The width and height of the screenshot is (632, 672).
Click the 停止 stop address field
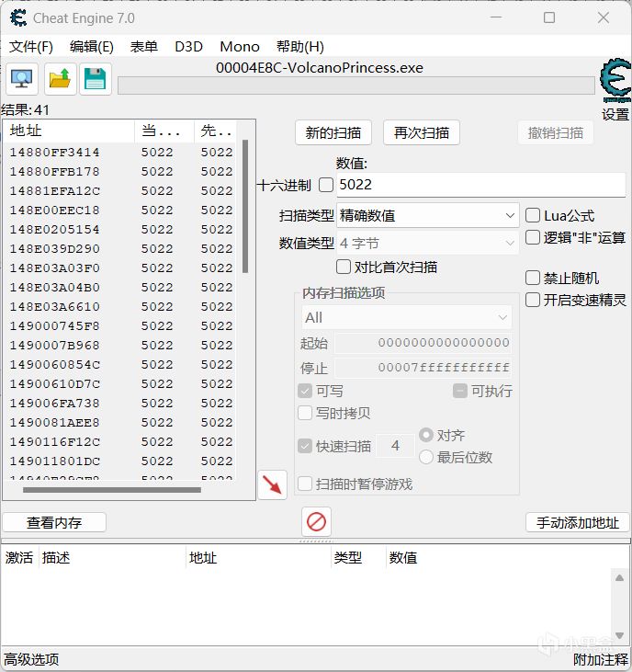[423, 368]
